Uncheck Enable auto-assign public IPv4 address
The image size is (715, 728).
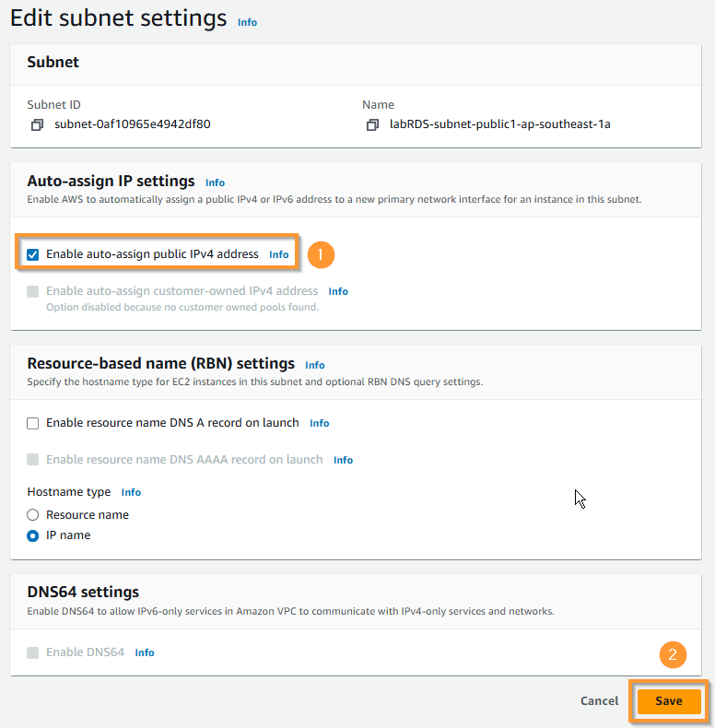[33, 254]
